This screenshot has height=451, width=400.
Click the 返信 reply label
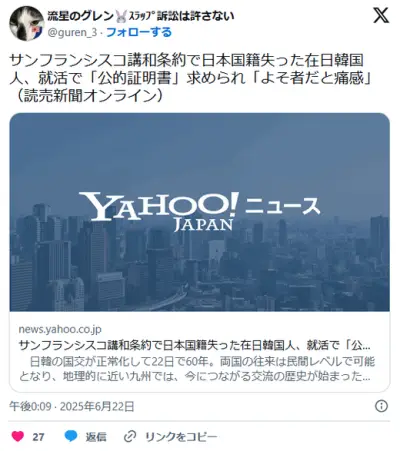[96, 437]
